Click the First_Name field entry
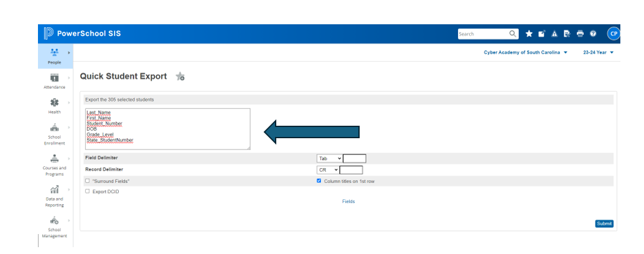644x254 pixels. pos(98,118)
